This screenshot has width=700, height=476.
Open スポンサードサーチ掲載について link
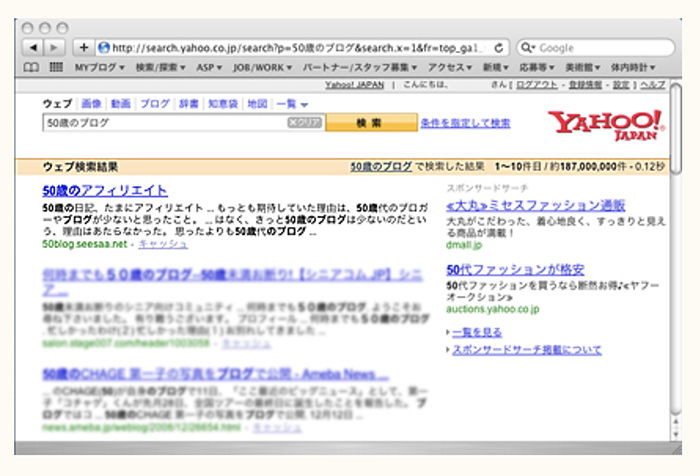[527, 350]
